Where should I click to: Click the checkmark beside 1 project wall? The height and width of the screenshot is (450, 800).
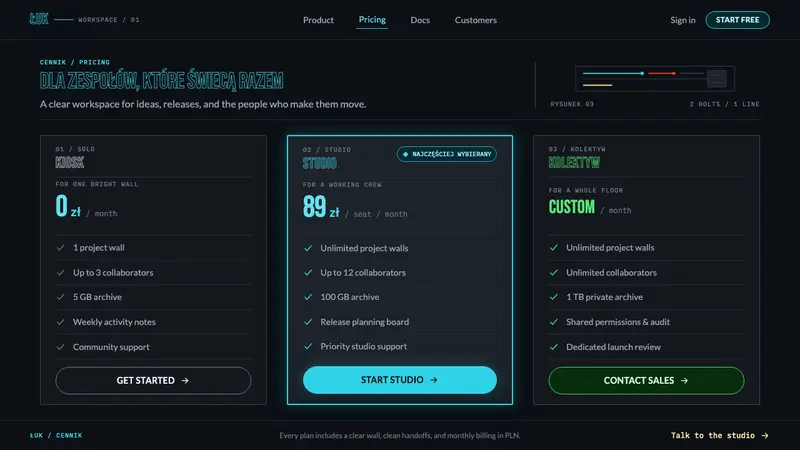coord(61,247)
